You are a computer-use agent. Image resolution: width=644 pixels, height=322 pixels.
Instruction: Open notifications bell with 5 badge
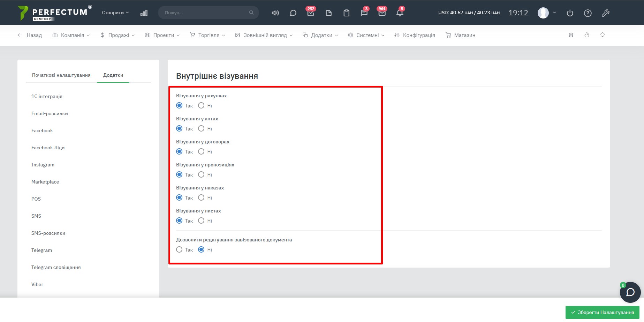click(x=400, y=13)
